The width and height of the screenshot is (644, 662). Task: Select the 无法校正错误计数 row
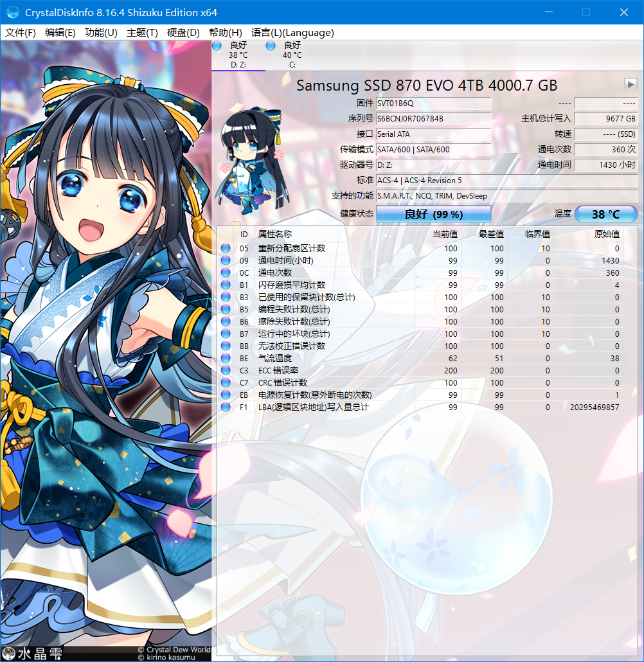point(420,346)
